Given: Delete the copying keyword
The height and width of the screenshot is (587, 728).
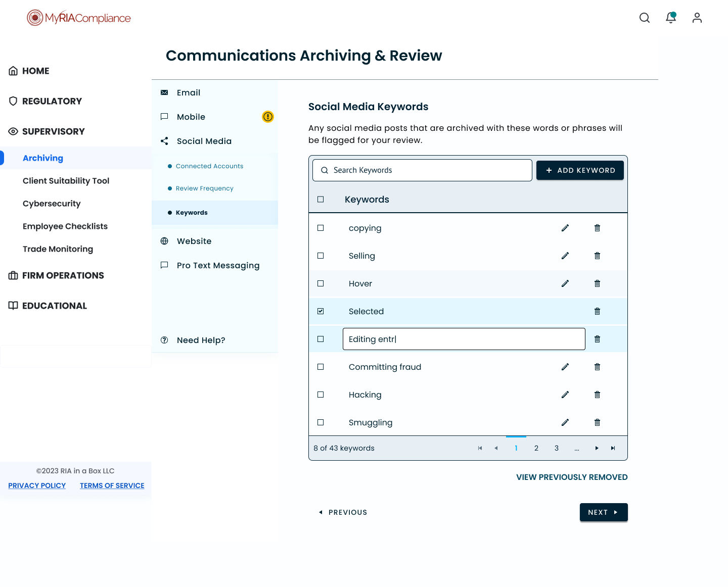Looking at the screenshot, I should coord(597,228).
